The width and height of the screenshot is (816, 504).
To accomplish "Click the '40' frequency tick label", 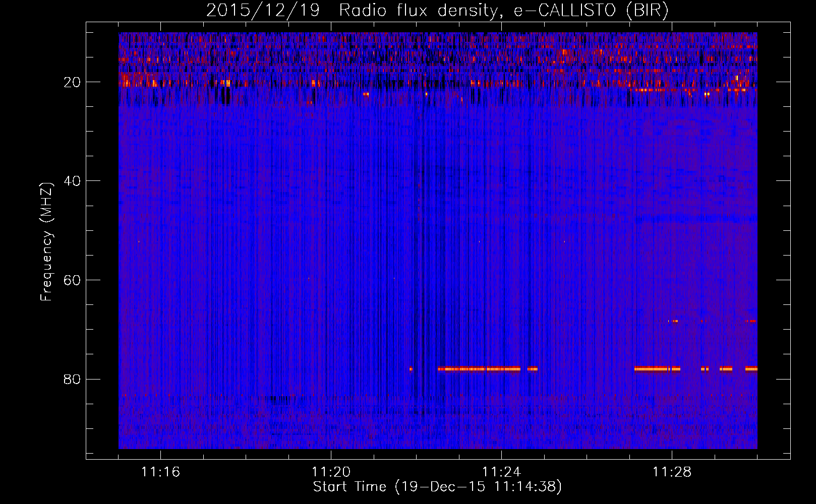I will [72, 181].
